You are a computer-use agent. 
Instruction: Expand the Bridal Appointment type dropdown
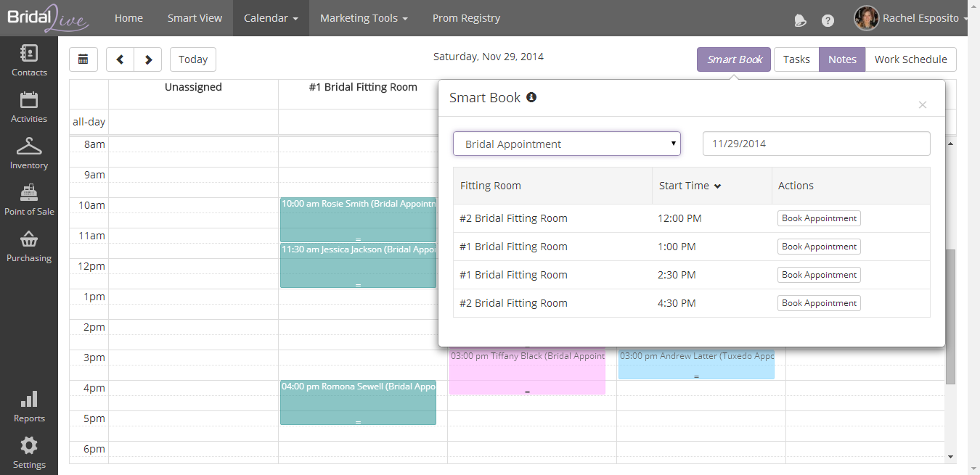(566, 144)
